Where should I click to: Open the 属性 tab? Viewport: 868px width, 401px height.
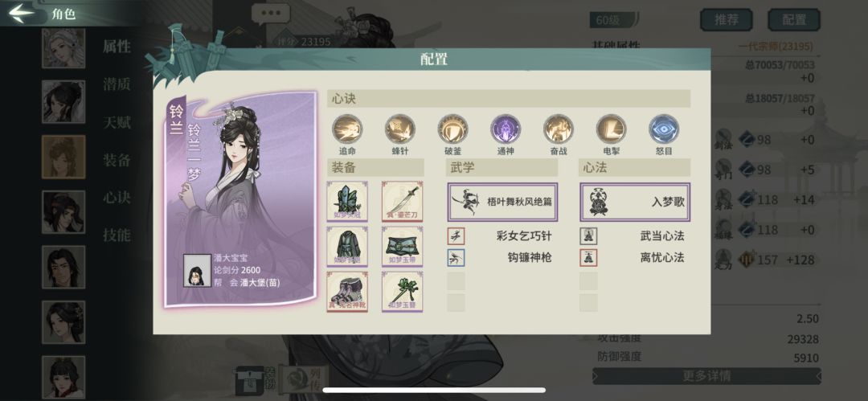(117, 47)
